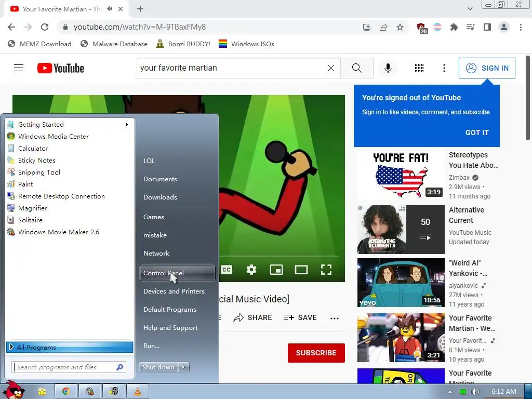Screen dimensions: 532x399
Task: Mute tab via speaker icon on tab
Action: [109, 9]
